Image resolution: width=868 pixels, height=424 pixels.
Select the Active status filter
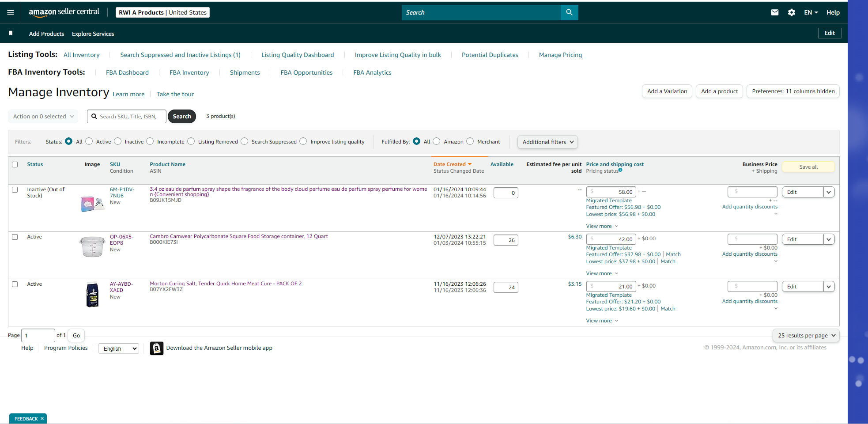89,141
